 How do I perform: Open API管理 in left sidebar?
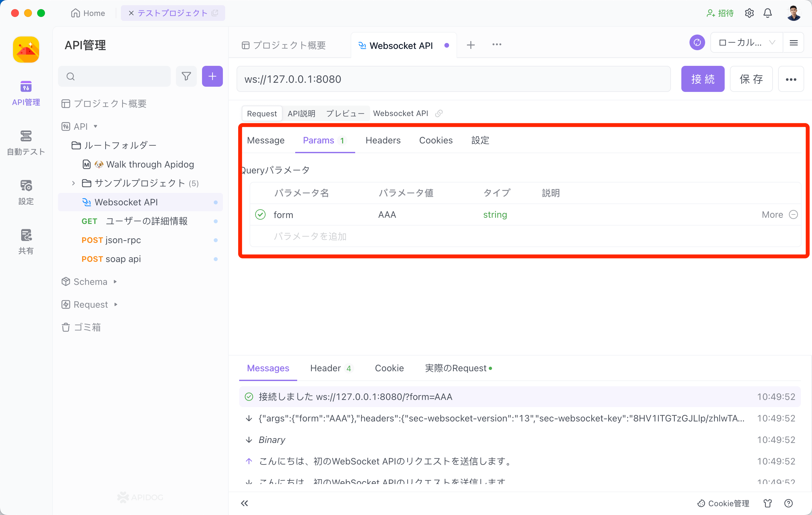pyautogui.click(x=26, y=94)
